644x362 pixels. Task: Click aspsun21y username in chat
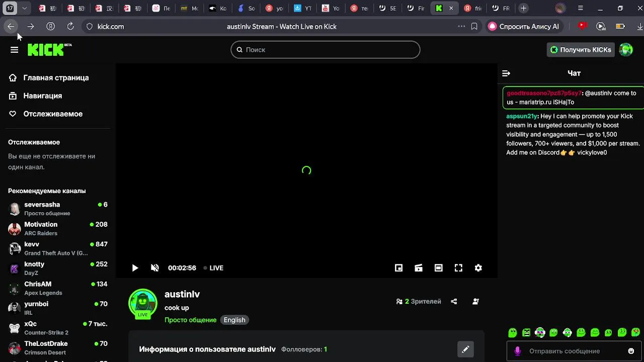coord(522,116)
